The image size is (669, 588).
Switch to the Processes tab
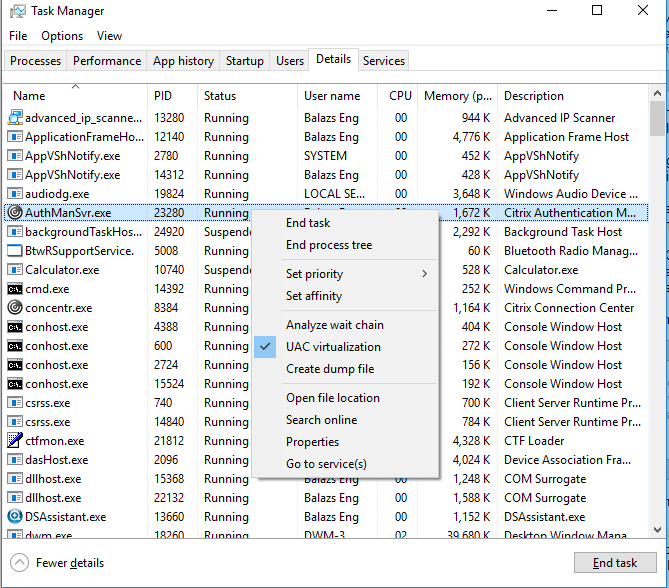pos(35,61)
